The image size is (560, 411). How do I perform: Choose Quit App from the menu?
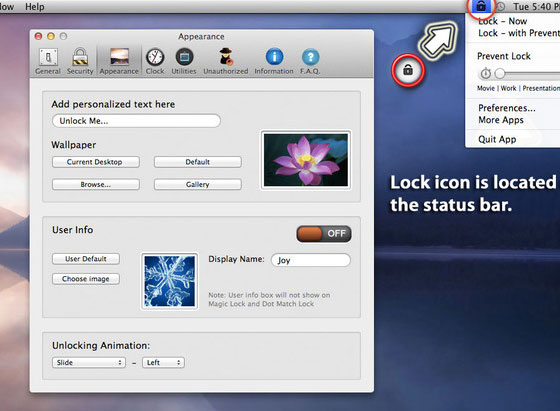click(497, 139)
